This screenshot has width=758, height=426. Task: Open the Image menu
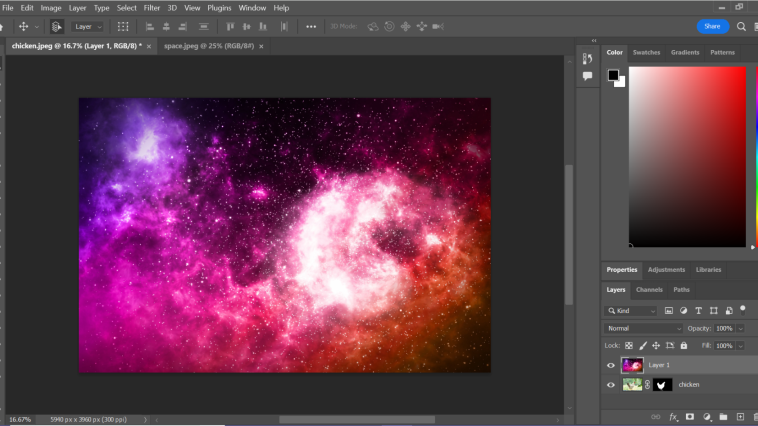pos(51,8)
